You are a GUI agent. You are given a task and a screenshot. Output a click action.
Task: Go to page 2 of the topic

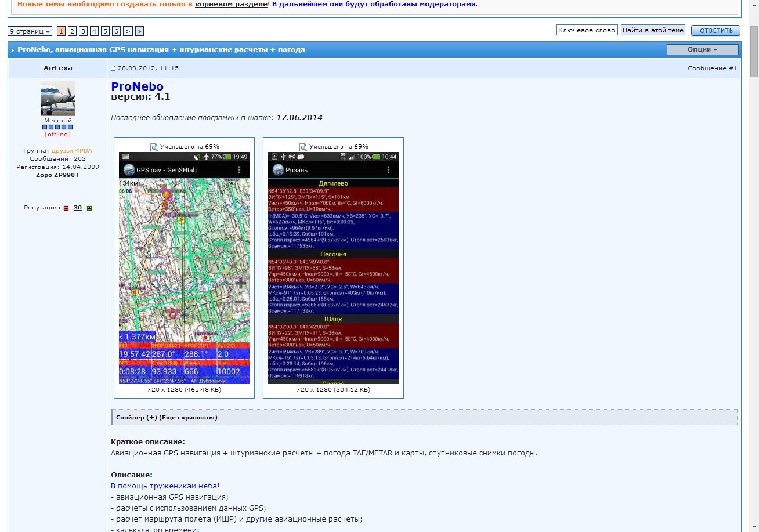(x=72, y=31)
